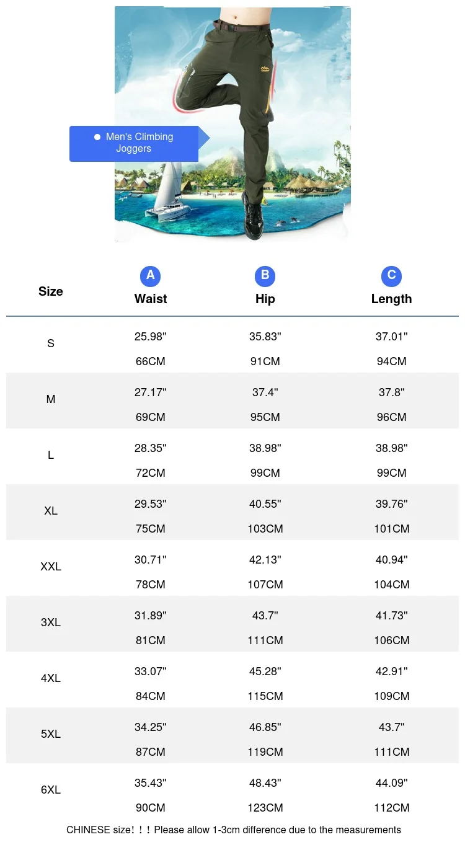
Task: Select the Length column header
Action: [391, 299]
